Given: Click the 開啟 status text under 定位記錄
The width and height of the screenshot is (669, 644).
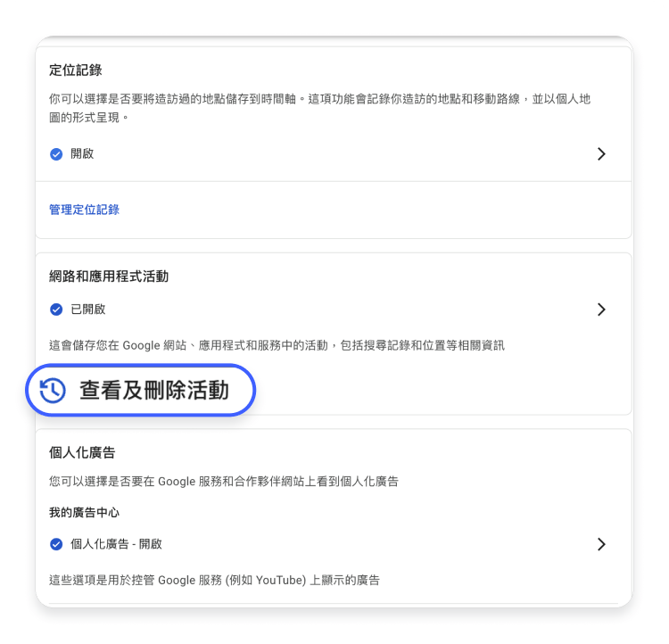Looking at the screenshot, I should tap(82, 153).
